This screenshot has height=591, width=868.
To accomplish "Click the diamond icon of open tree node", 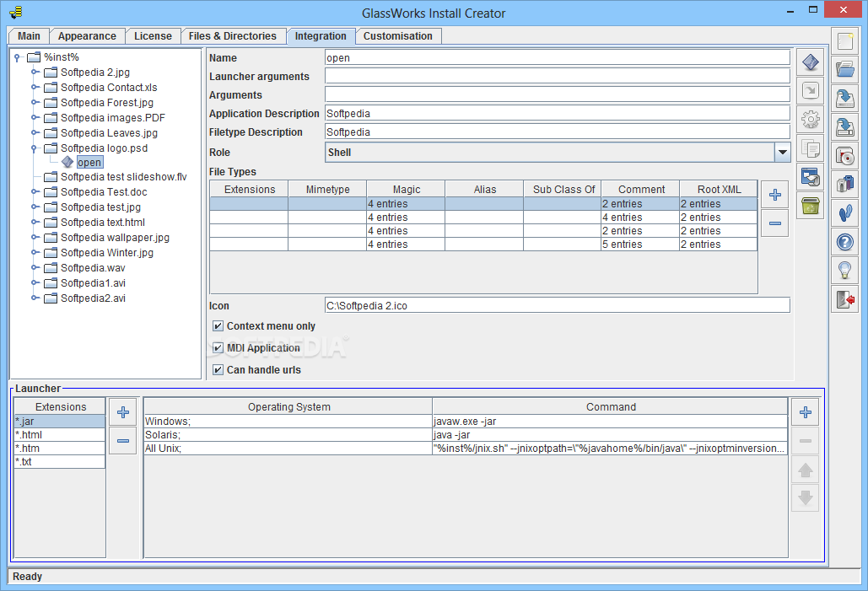I will [x=67, y=162].
